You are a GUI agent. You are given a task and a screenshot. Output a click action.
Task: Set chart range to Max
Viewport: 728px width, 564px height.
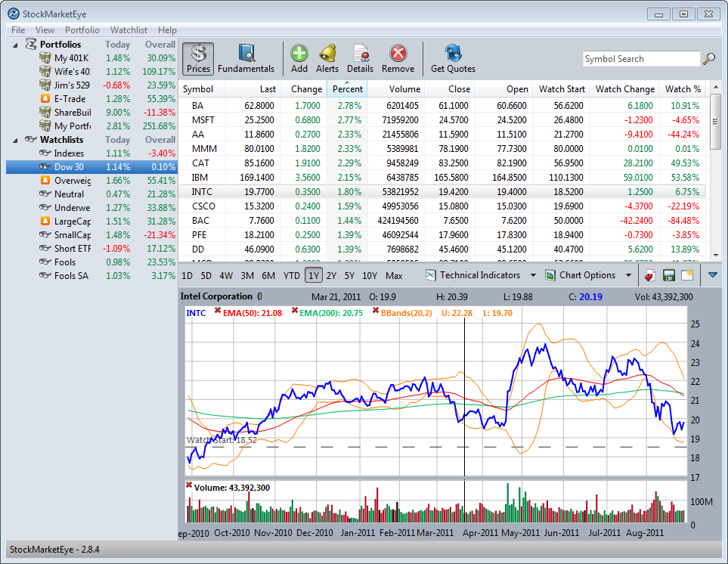coord(394,276)
